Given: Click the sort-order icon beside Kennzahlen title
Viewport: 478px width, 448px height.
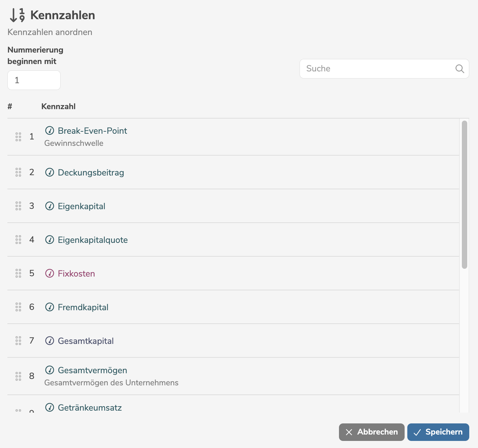Looking at the screenshot, I should (x=17, y=15).
